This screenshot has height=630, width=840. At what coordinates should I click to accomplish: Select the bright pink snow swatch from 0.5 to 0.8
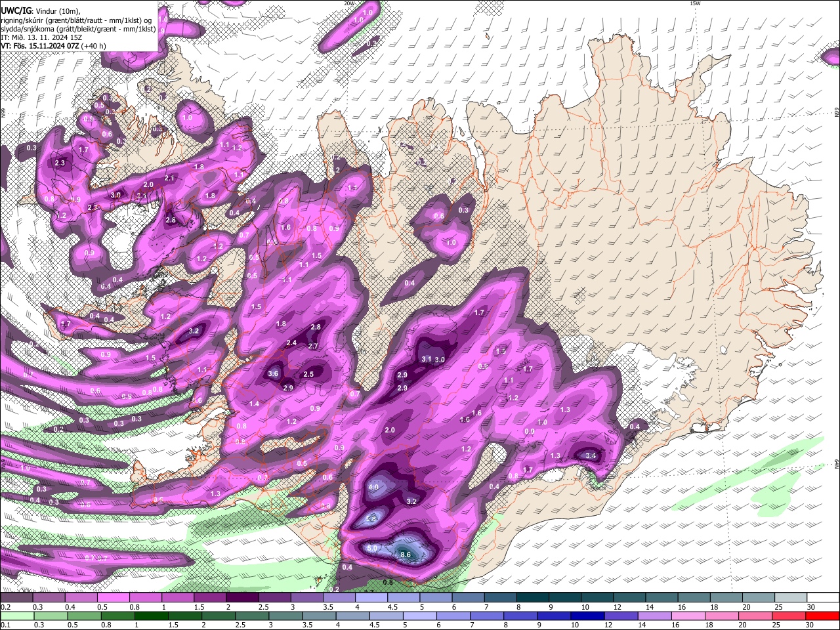point(113,598)
